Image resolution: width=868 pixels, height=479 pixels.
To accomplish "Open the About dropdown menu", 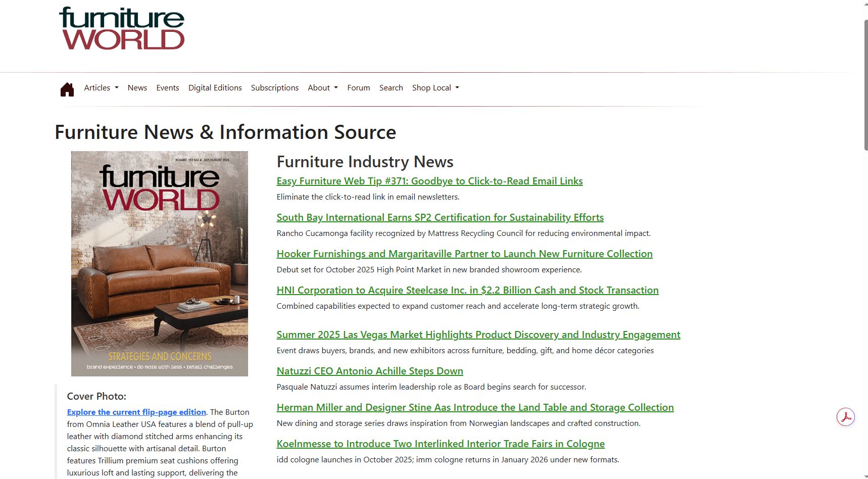I will [322, 87].
